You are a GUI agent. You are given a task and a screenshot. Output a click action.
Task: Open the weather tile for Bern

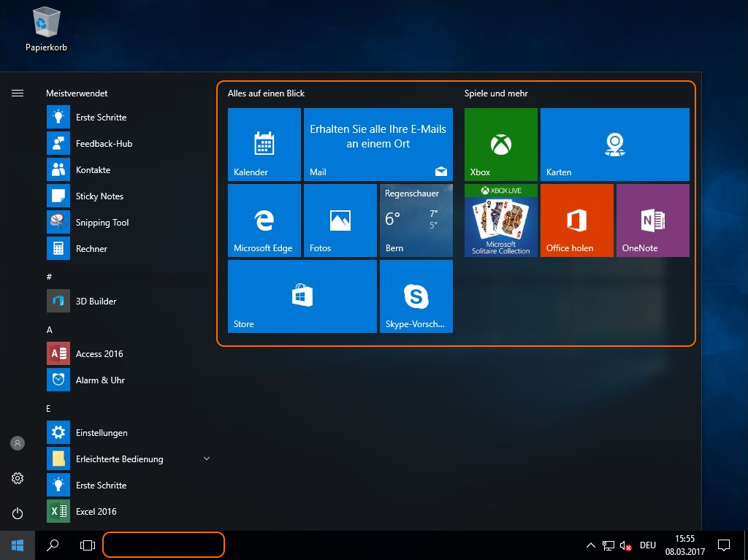pos(416,220)
